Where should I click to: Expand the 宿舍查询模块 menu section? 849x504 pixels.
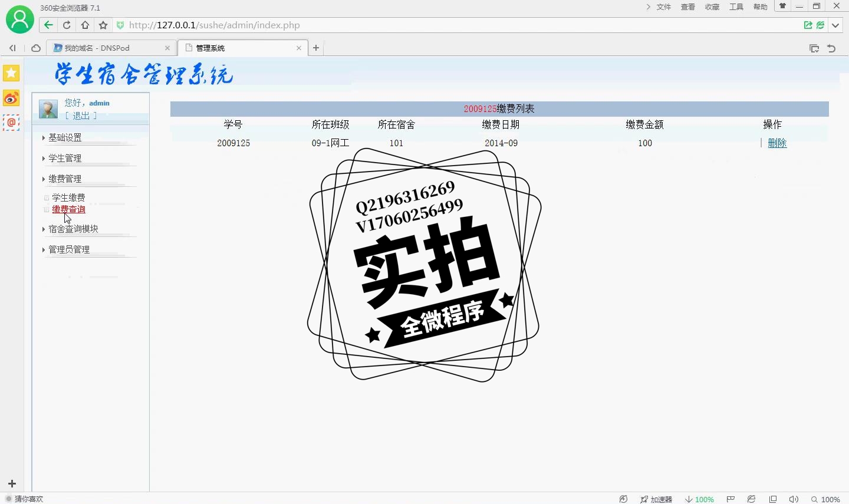73,229
